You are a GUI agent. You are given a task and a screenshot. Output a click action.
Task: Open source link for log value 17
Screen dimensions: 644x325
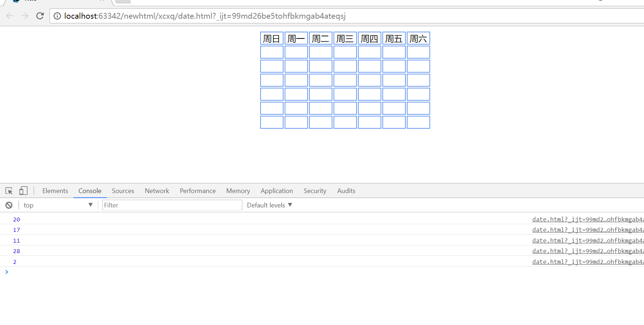588,230
